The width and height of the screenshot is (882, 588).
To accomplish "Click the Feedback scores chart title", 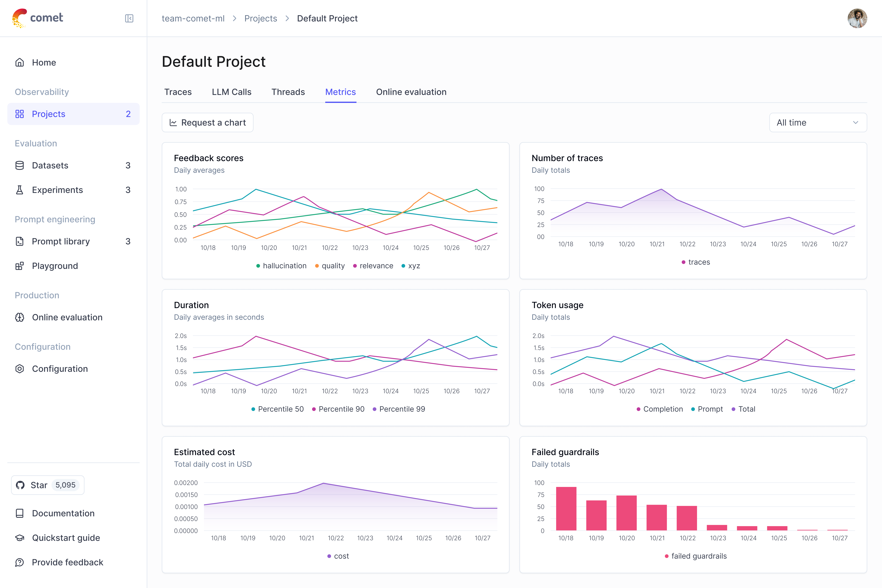I will 209,158.
